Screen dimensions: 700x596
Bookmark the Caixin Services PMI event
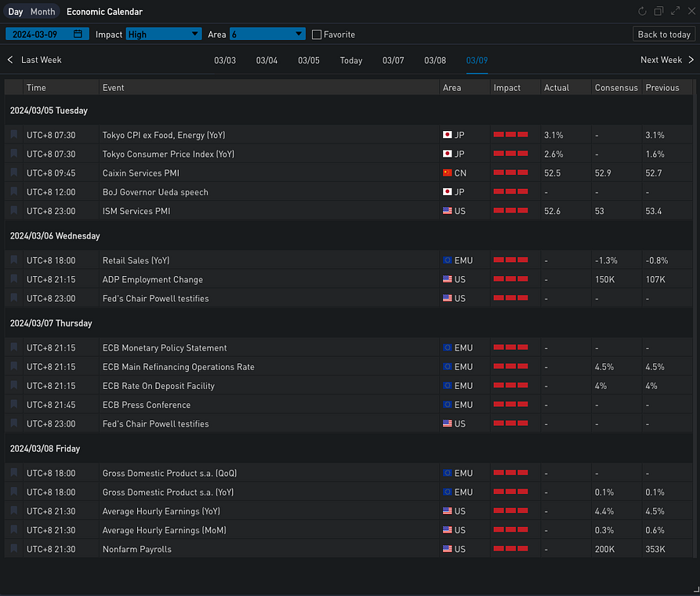tap(14, 173)
